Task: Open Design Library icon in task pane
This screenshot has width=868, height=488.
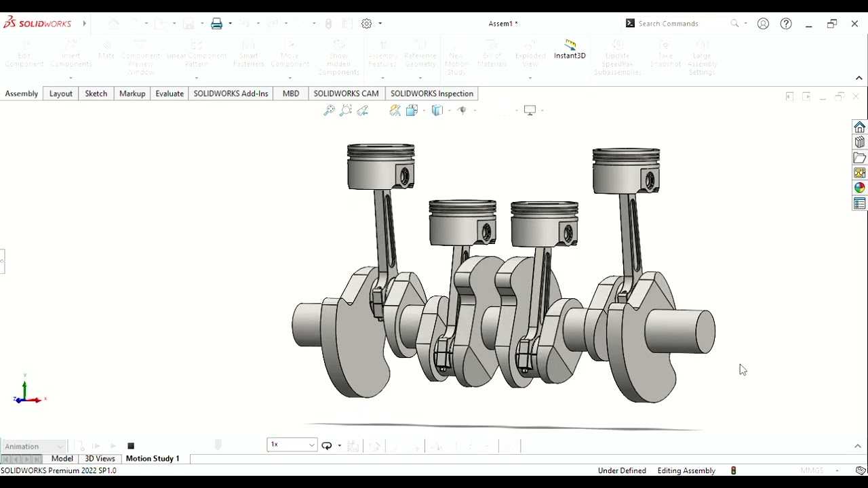Action: tap(860, 142)
